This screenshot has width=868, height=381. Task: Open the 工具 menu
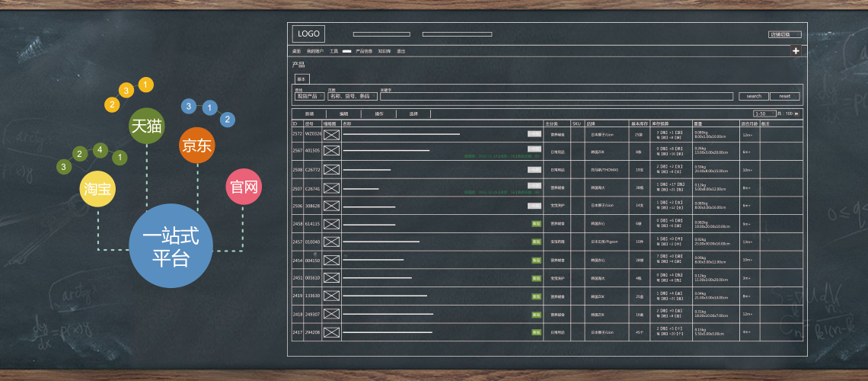point(333,51)
